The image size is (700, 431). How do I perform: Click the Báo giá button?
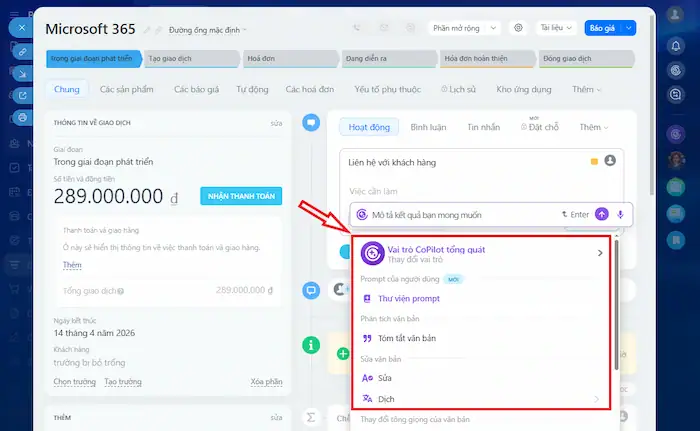click(x=603, y=28)
